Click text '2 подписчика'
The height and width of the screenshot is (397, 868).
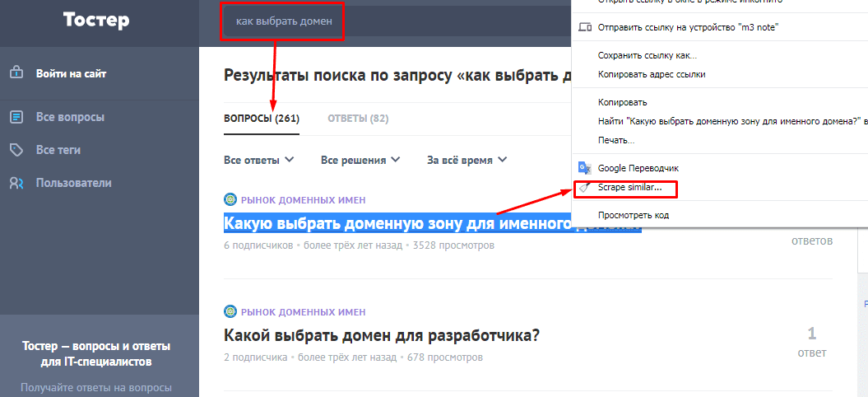tap(255, 357)
